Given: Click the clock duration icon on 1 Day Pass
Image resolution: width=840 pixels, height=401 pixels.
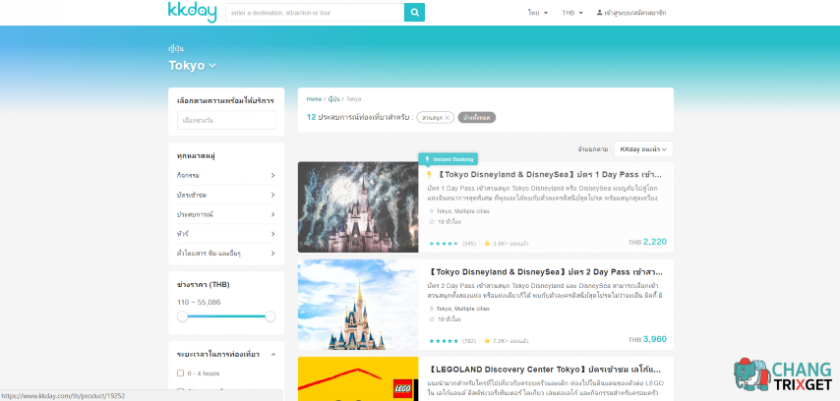Looking at the screenshot, I should (432, 222).
